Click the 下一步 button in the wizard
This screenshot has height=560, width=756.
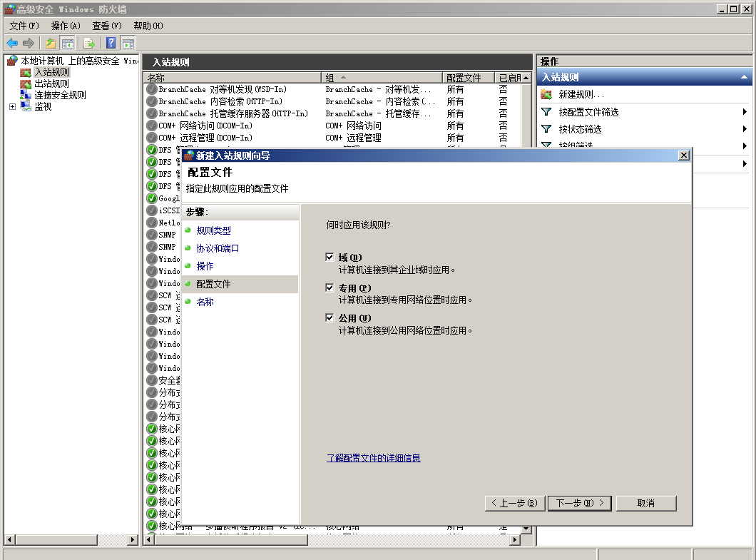tap(579, 503)
